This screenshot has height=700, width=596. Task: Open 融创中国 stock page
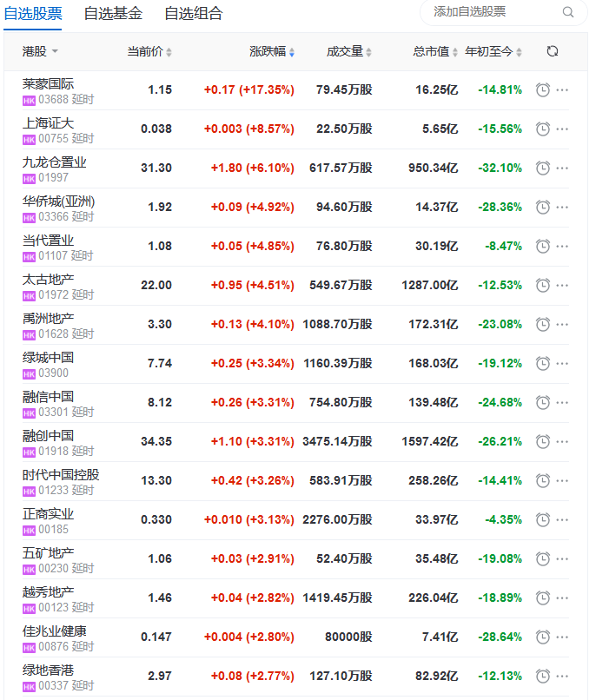click(x=48, y=436)
